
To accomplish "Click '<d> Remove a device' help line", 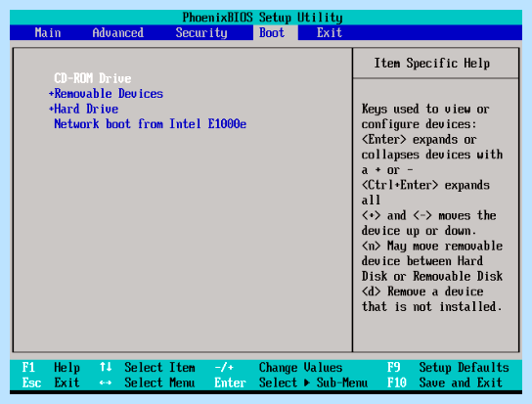I will tap(422, 292).
